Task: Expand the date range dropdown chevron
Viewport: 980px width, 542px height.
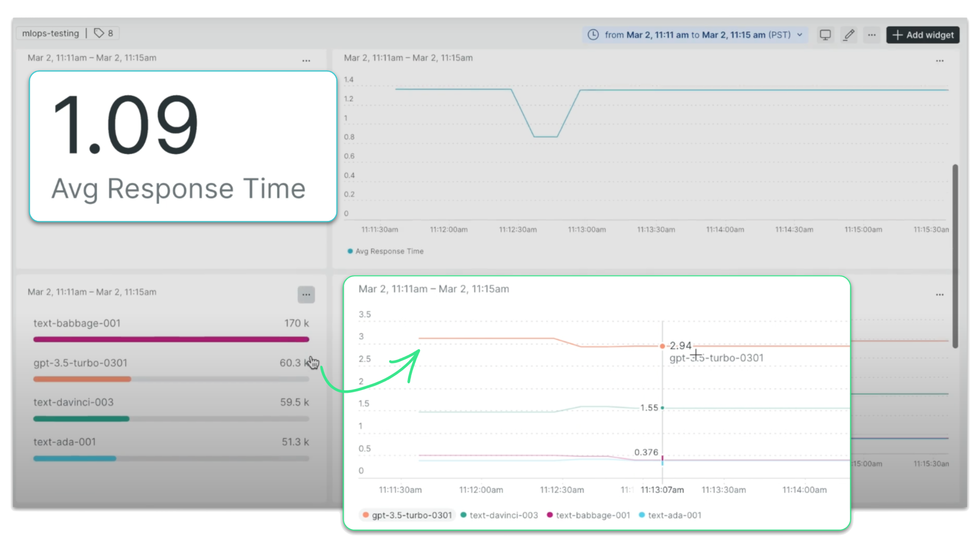Action: pyautogui.click(x=799, y=35)
